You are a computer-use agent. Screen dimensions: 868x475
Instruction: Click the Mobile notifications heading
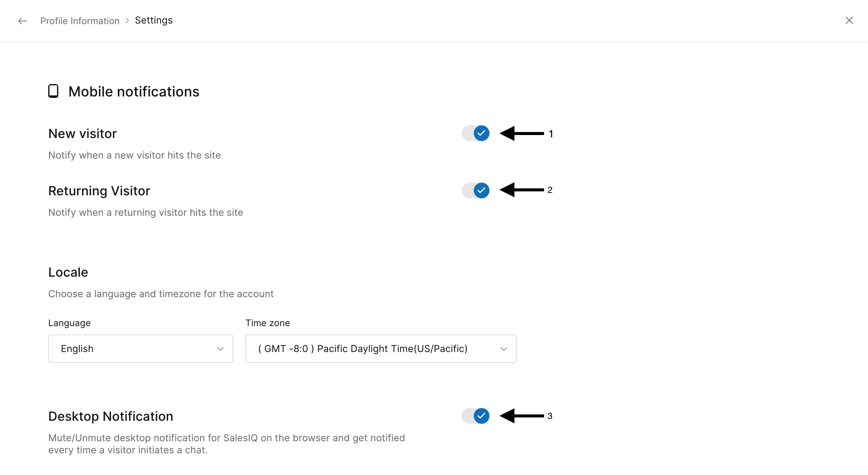click(x=134, y=92)
